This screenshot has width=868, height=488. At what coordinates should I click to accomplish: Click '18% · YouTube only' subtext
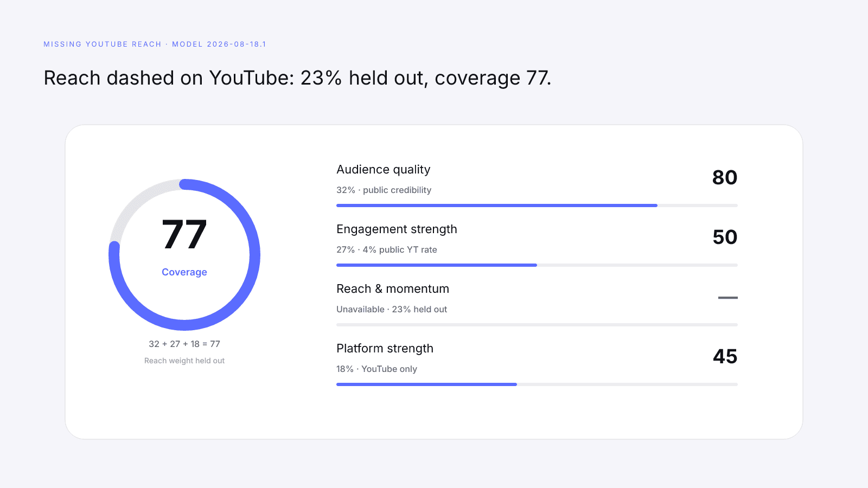coord(377,369)
